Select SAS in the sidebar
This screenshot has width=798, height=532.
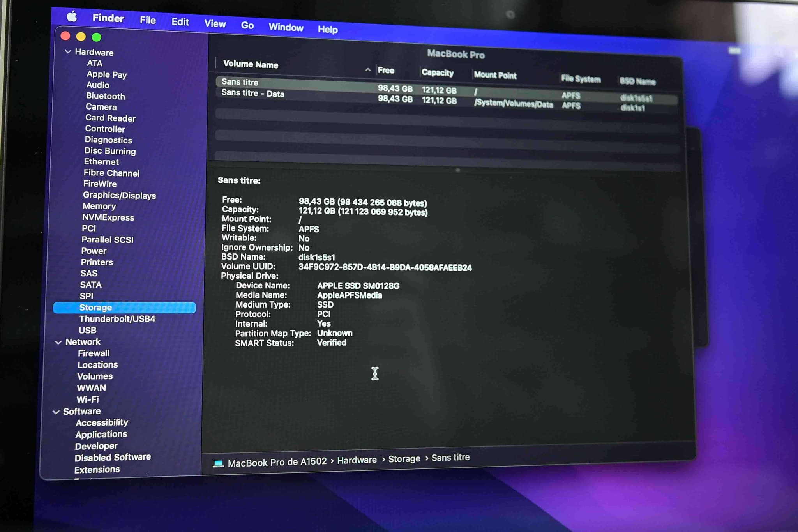pyautogui.click(x=89, y=274)
